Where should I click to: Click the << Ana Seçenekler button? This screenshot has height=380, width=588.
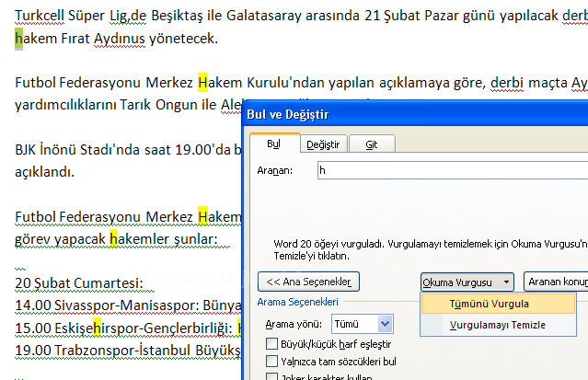[x=308, y=282]
